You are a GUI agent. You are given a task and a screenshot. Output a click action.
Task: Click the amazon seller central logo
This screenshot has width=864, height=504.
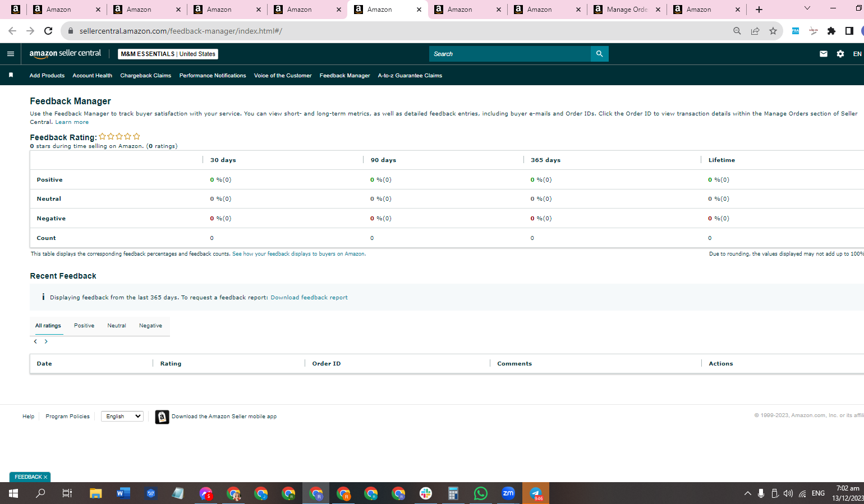point(65,54)
